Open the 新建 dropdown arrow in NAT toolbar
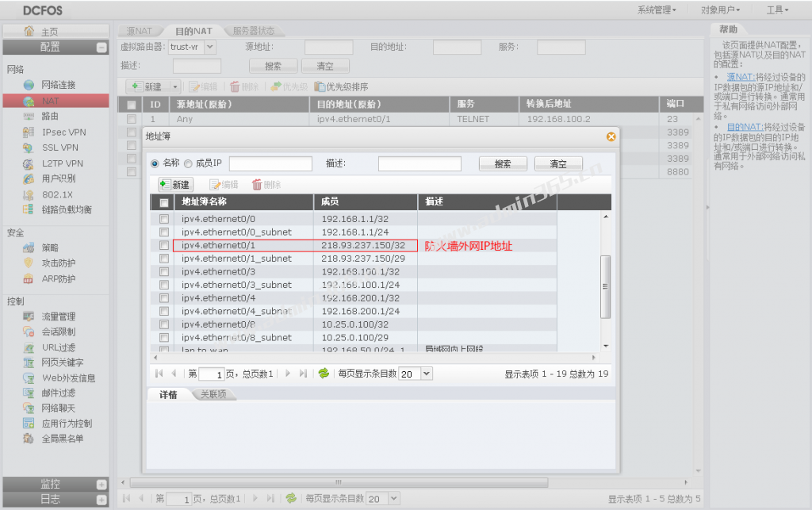The height and width of the screenshot is (510, 812). 175,87
